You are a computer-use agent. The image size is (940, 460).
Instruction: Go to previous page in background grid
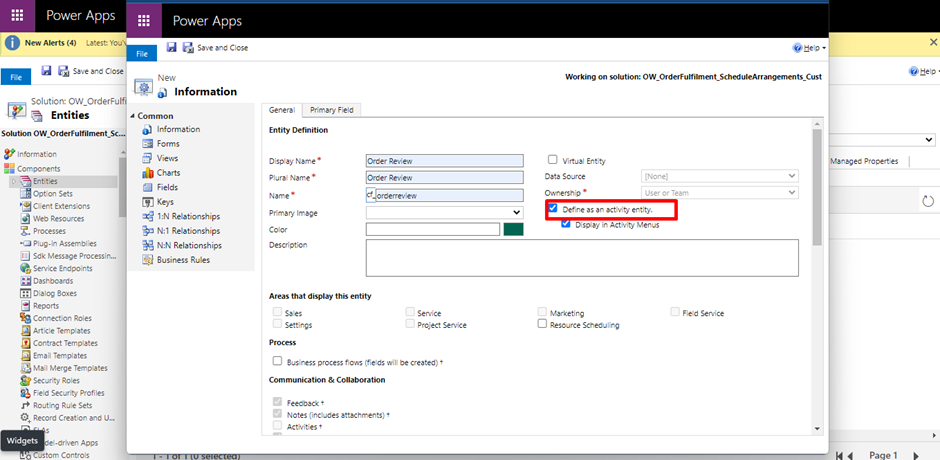click(849, 455)
